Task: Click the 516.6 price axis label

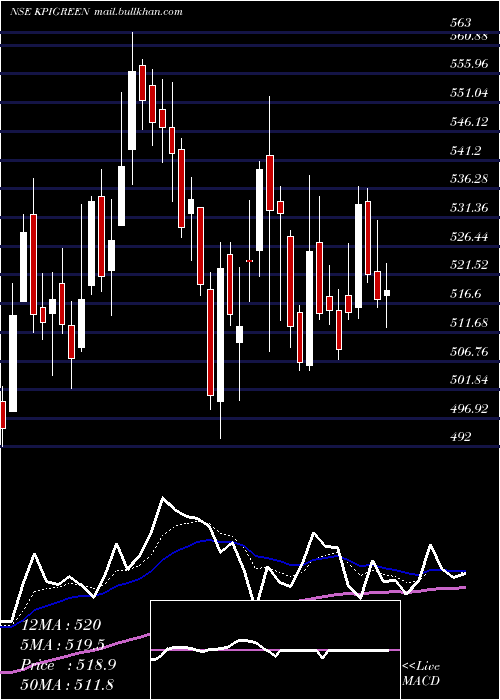Action: coord(466,294)
